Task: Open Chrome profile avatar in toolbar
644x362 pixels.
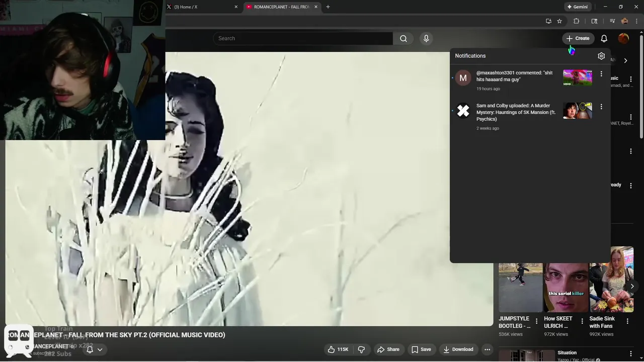Action: (x=624, y=21)
